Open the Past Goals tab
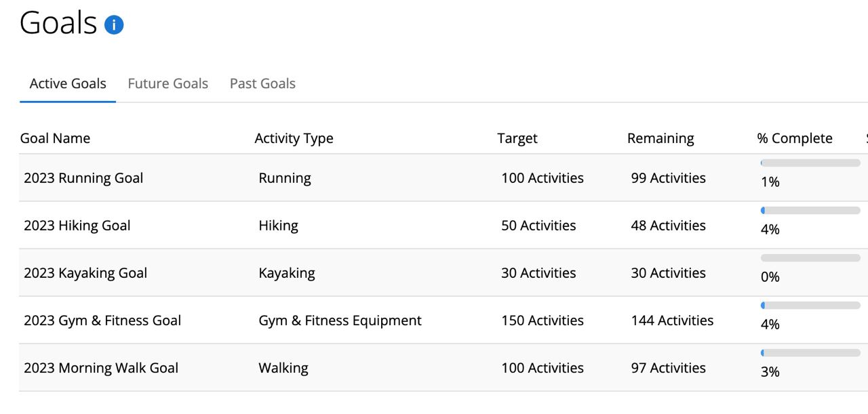 point(262,83)
